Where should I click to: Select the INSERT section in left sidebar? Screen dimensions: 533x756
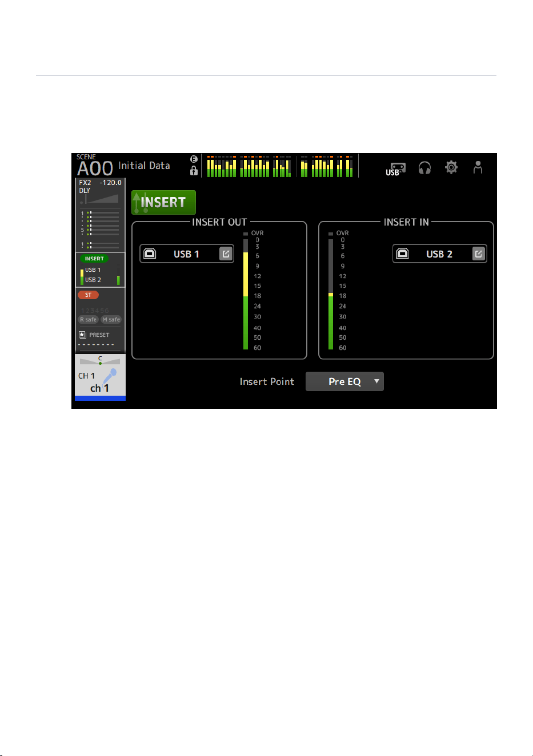[x=100, y=270]
